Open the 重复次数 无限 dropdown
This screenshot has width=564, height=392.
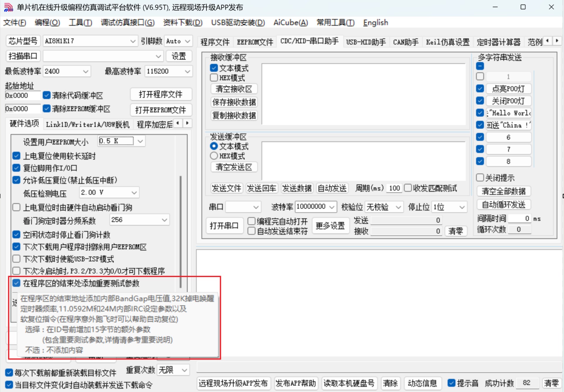[x=185, y=370]
